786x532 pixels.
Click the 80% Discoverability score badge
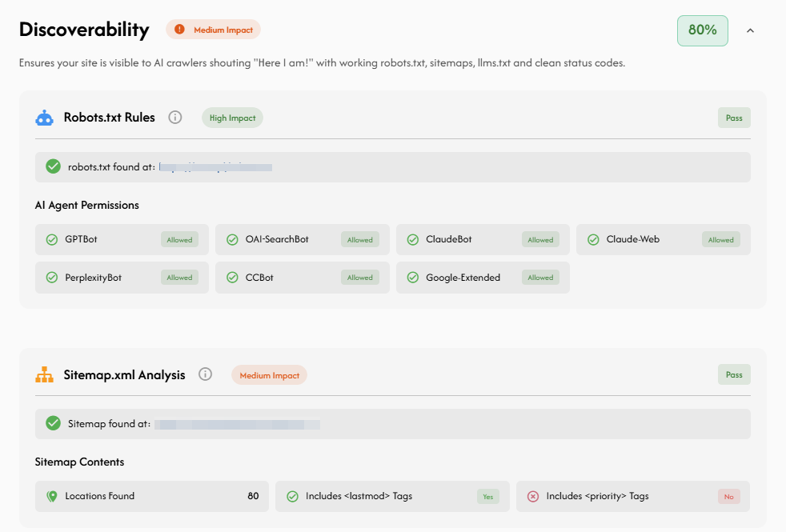[x=702, y=30]
